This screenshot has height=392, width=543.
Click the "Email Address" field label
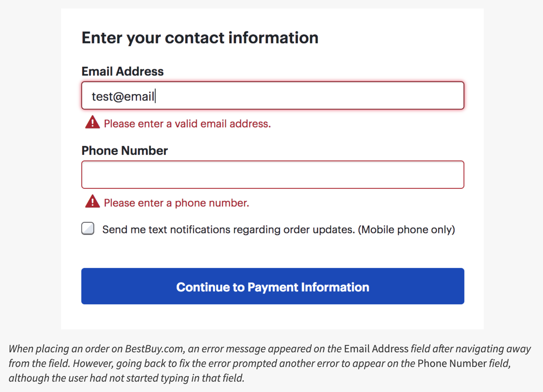pos(122,71)
